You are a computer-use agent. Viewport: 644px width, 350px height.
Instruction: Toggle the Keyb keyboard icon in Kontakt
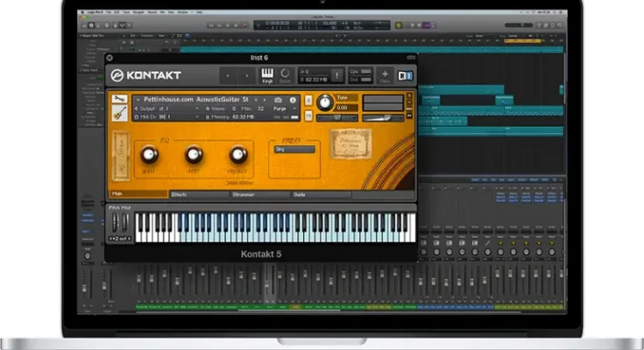[268, 76]
